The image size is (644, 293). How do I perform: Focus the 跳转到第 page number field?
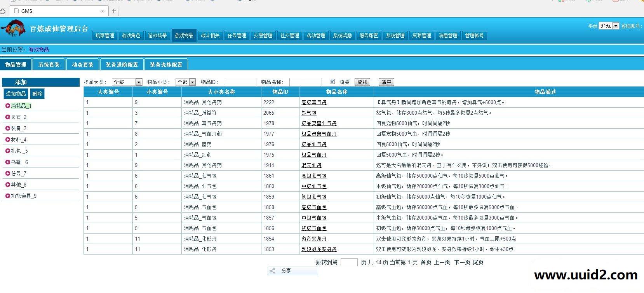click(x=349, y=262)
